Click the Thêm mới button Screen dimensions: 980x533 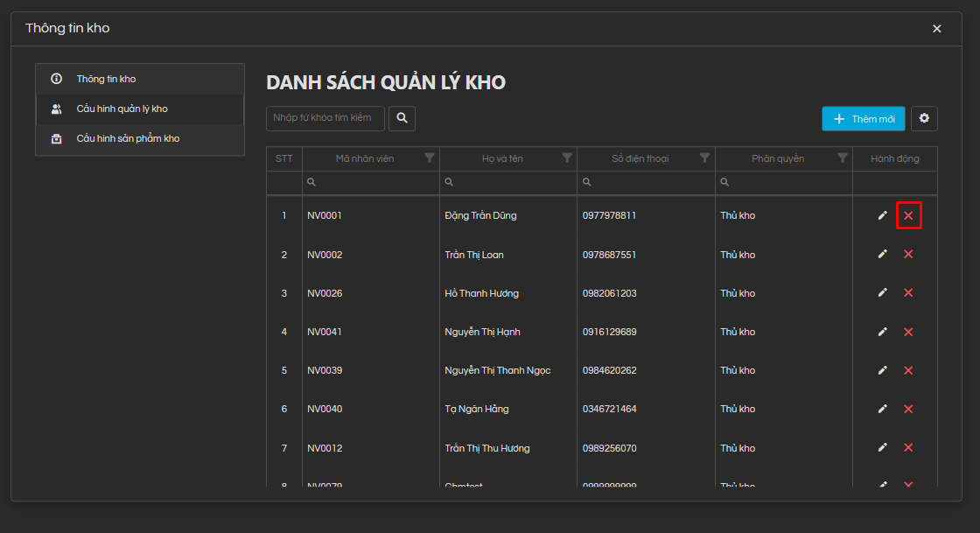point(863,119)
